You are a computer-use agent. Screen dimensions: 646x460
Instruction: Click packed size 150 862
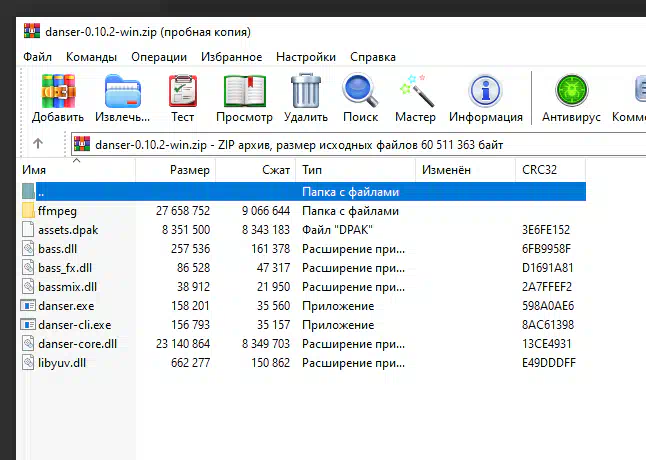click(x=271, y=363)
